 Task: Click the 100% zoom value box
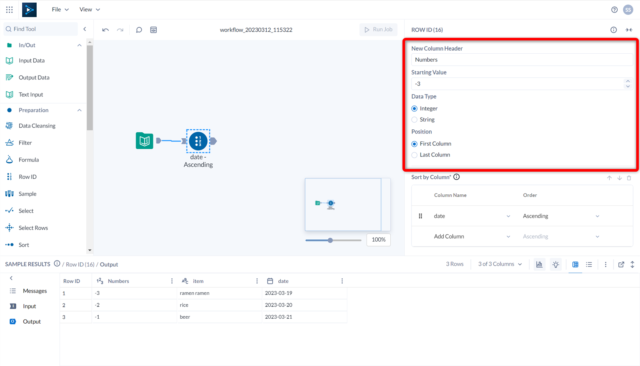pos(378,240)
